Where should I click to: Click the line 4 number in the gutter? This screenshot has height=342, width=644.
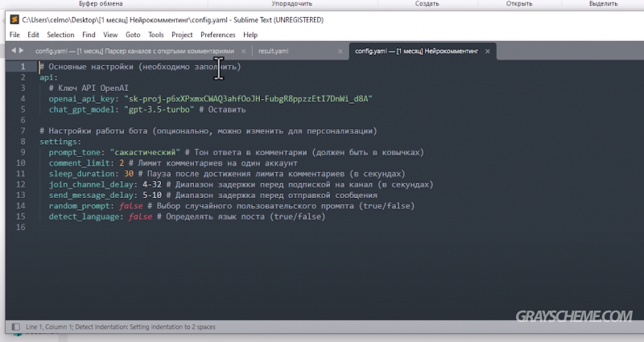(x=23, y=98)
